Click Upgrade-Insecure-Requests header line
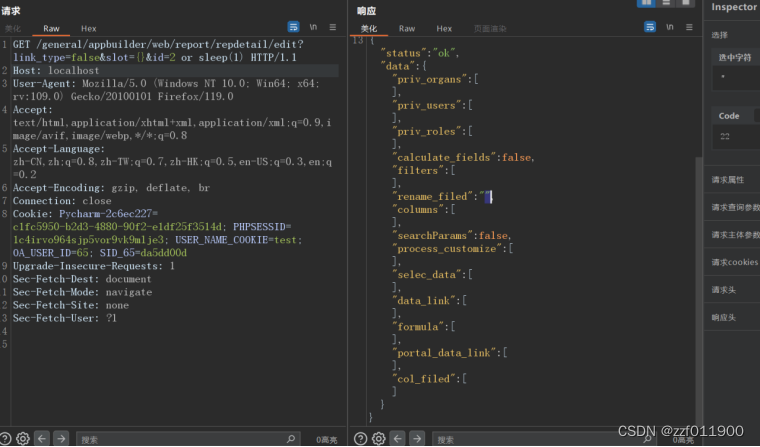Screen dimensions: 760x447 coord(94,266)
